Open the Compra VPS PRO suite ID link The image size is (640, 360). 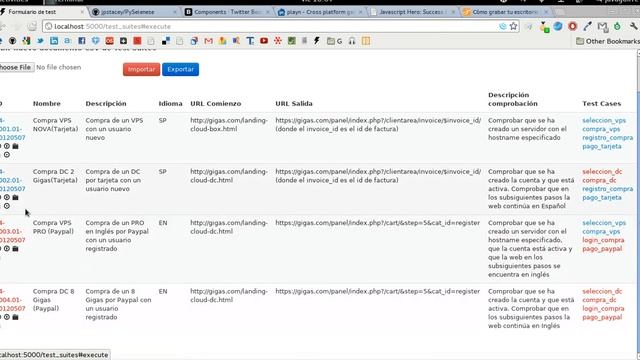(x=12, y=231)
